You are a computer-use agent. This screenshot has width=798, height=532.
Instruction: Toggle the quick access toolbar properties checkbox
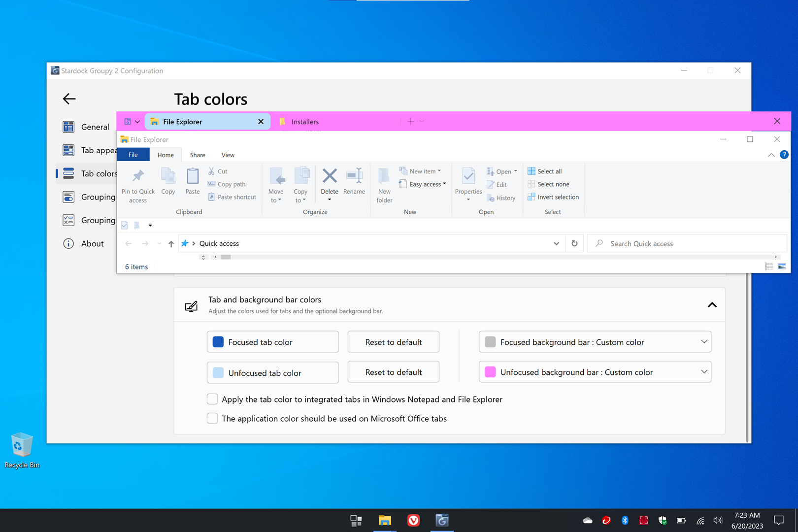[x=125, y=225]
